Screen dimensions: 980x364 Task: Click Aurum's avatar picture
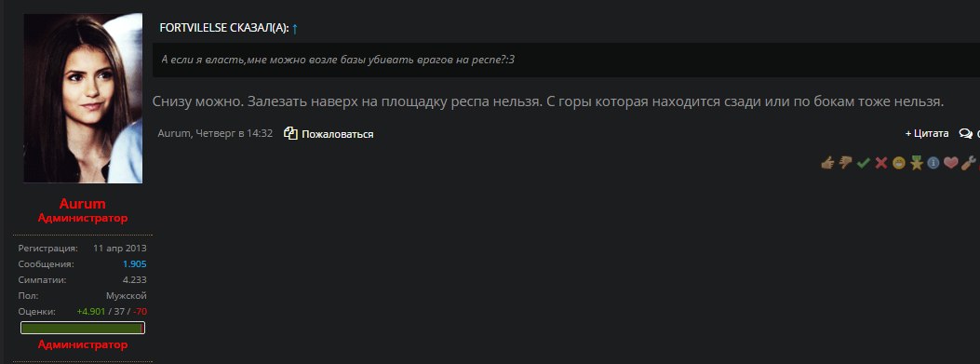tap(83, 98)
